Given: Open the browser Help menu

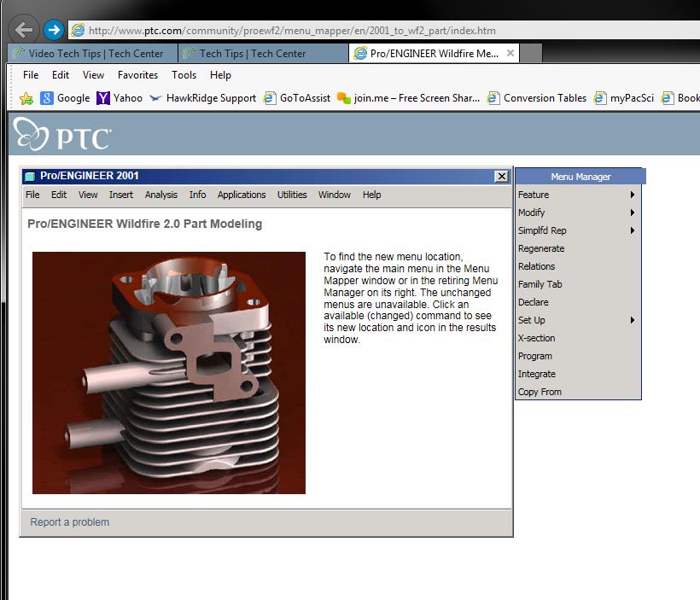Looking at the screenshot, I should [220, 75].
